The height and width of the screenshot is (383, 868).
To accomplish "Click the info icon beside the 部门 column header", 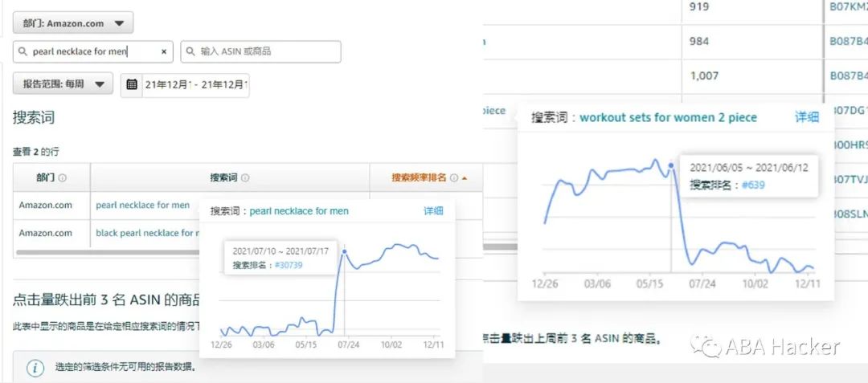I will pyautogui.click(x=63, y=178).
